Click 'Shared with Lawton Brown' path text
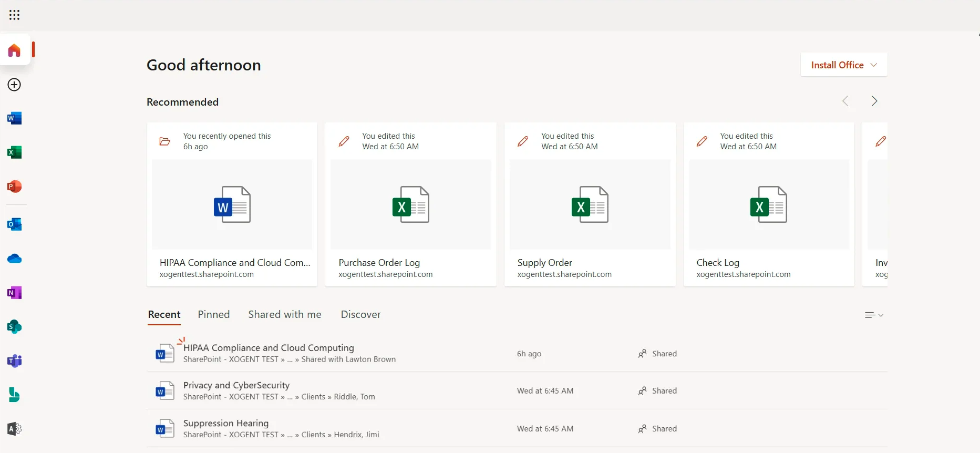 click(348, 359)
